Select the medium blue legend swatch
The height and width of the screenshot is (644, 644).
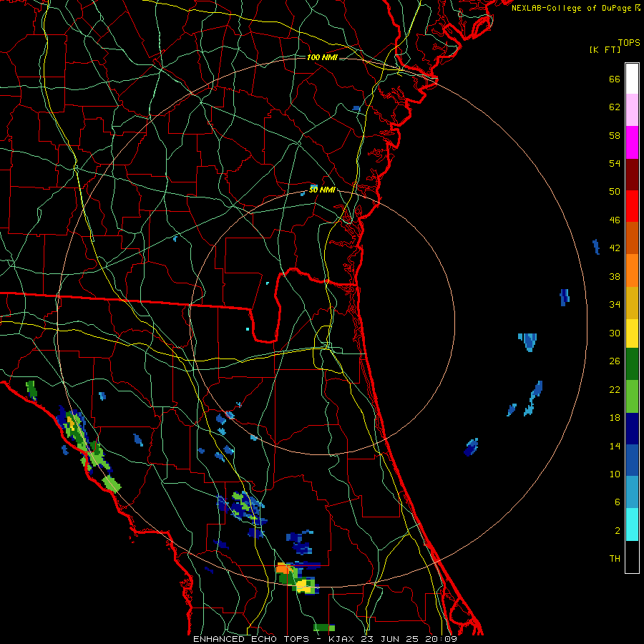pyautogui.click(x=632, y=460)
